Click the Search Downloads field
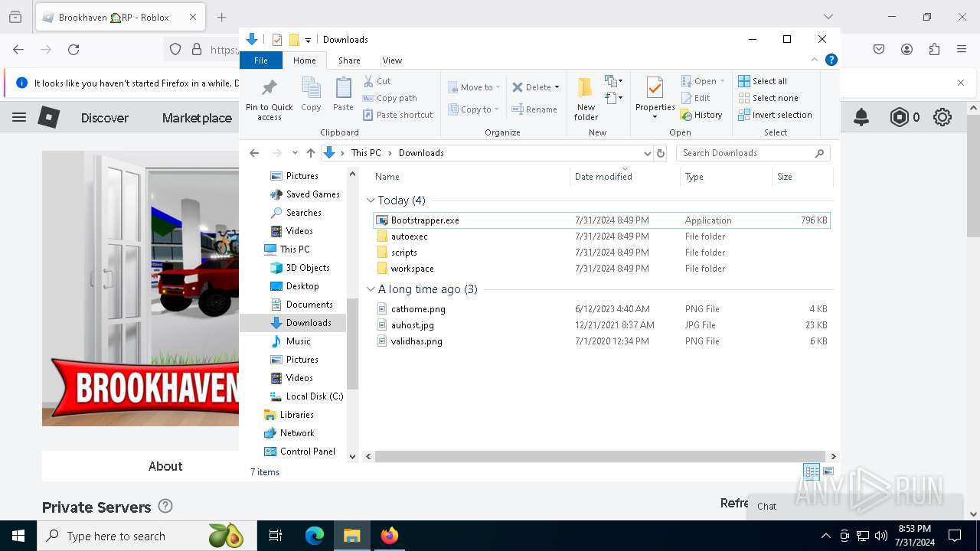The image size is (980, 551). click(x=753, y=153)
